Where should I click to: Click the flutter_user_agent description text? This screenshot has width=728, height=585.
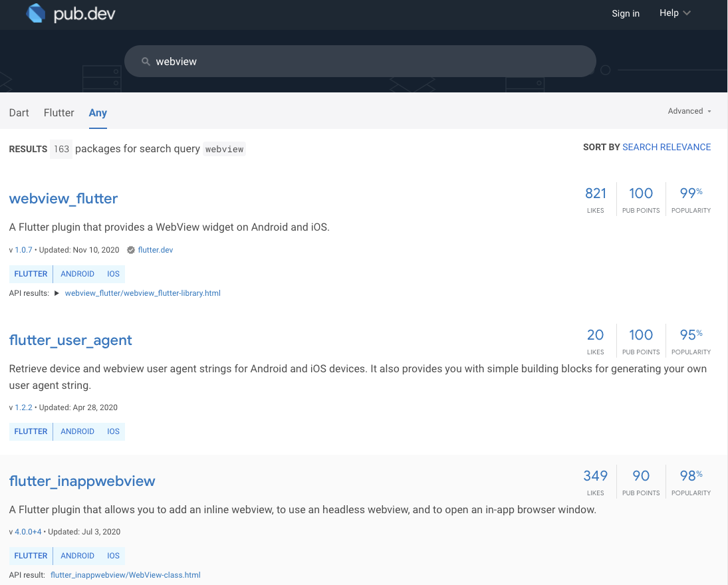[x=358, y=377]
